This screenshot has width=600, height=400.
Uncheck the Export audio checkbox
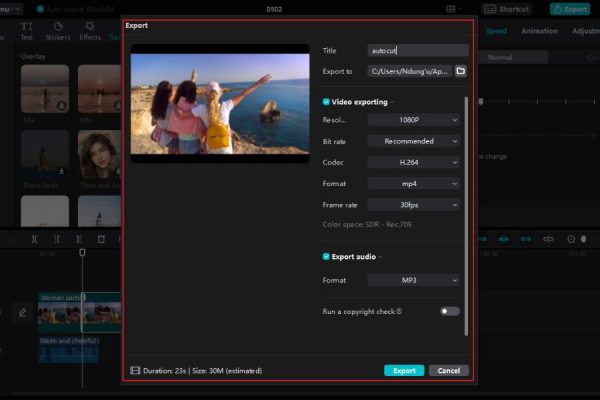click(327, 257)
